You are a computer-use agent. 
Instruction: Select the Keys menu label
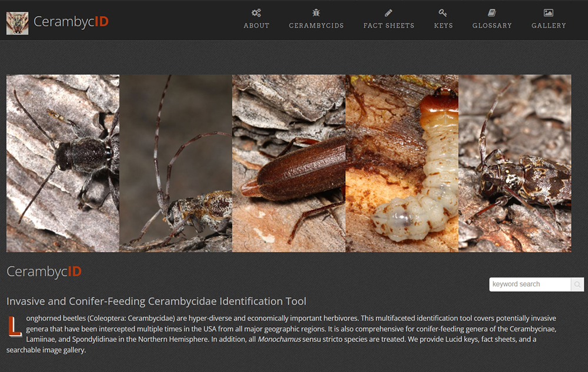[x=443, y=26]
